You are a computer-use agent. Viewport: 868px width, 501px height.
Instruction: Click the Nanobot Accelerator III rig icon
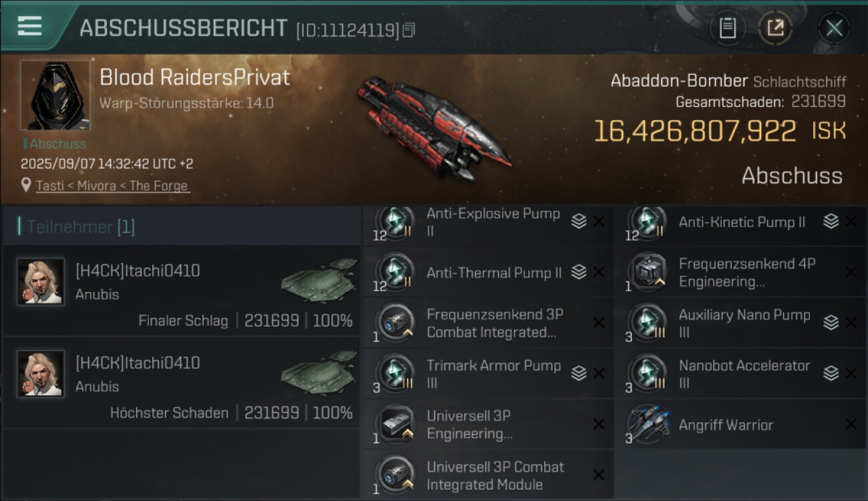[647, 373]
